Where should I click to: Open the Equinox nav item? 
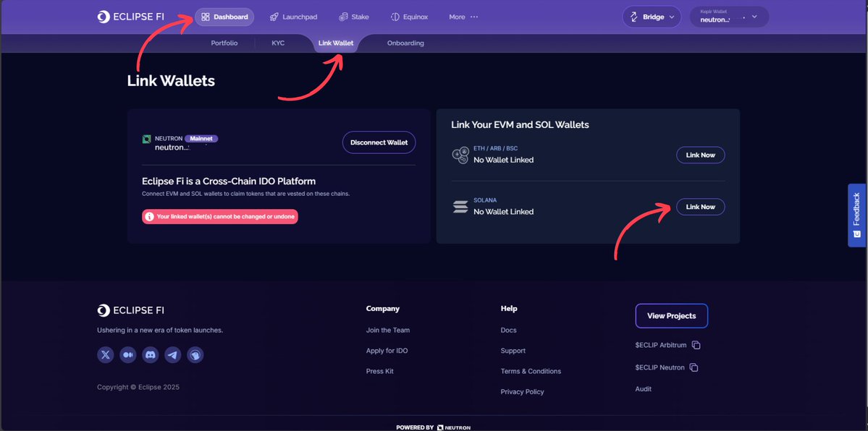pyautogui.click(x=409, y=17)
